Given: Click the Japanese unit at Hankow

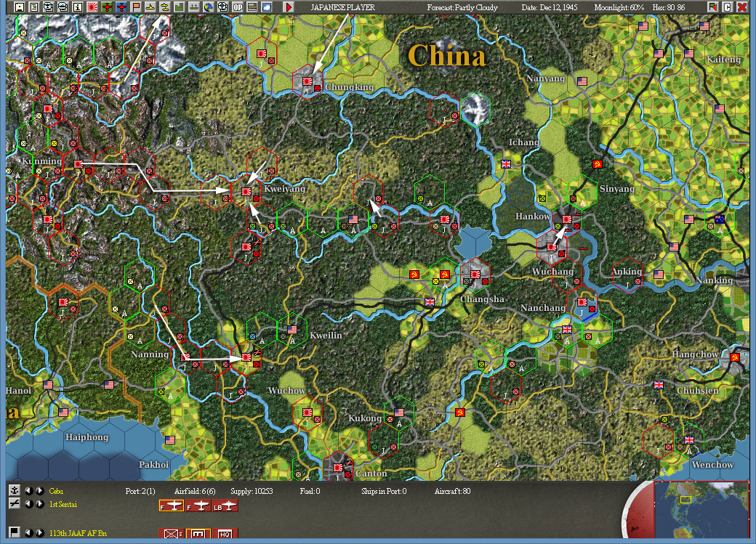Looking at the screenshot, I should click(x=567, y=219).
